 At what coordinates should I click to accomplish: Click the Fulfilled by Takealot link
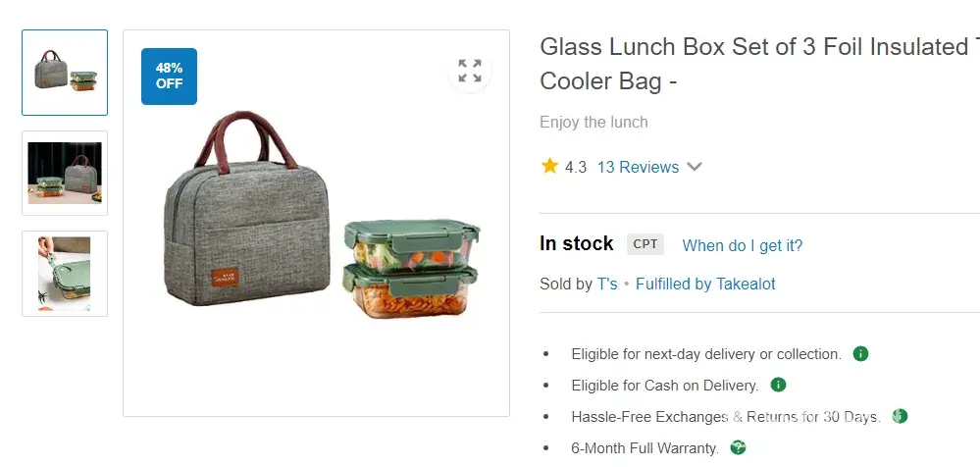(x=705, y=284)
